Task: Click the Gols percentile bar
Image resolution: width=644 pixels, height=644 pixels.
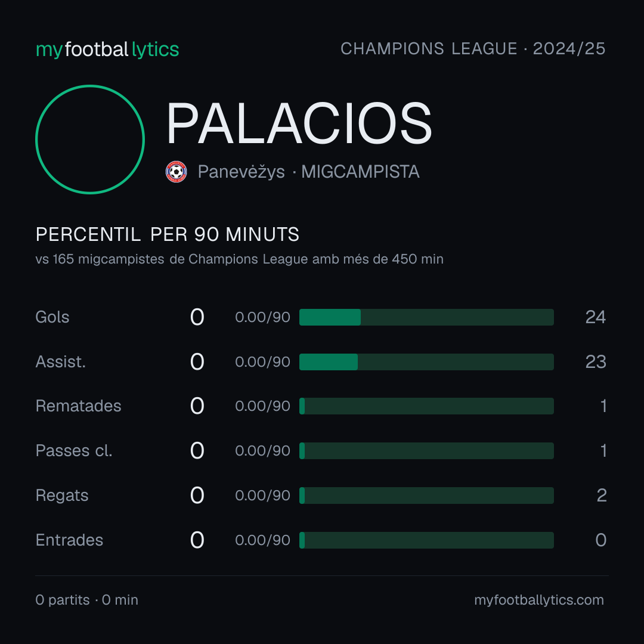Action: pos(426,317)
